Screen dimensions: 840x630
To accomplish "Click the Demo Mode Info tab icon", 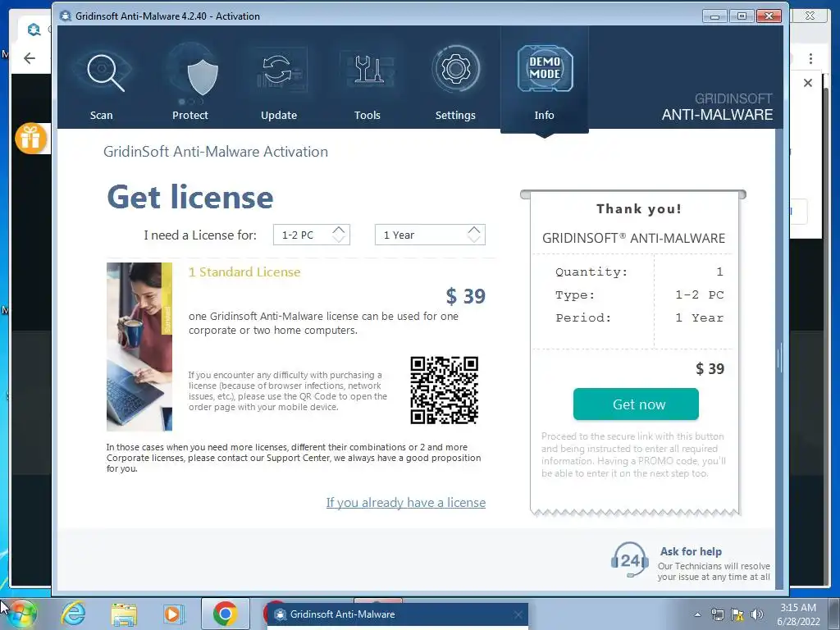I will pos(545,69).
